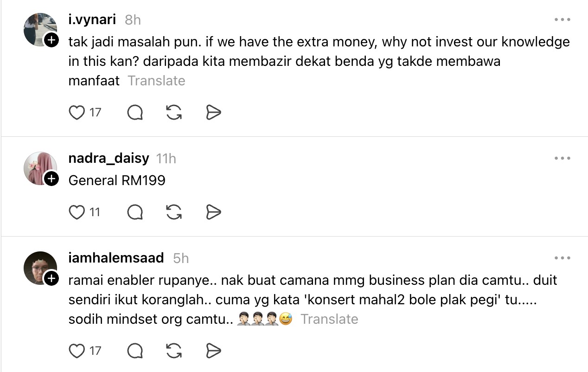Reply to nadra_daisy's comment
The width and height of the screenshot is (588, 372).
pyautogui.click(x=135, y=212)
